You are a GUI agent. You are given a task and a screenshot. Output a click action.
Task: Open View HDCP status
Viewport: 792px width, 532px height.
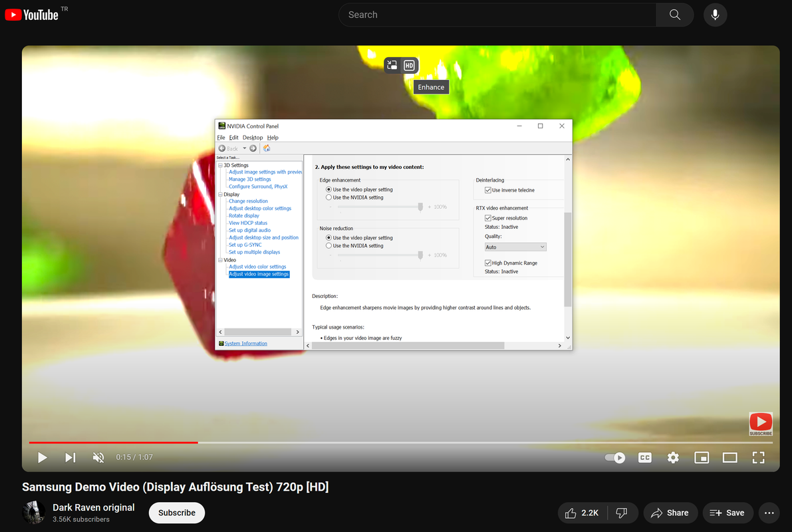pyautogui.click(x=248, y=223)
